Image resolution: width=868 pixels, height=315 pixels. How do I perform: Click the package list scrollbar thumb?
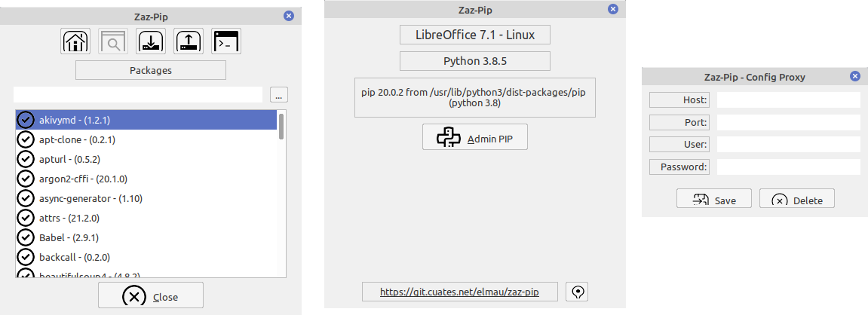click(x=281, y=126)
